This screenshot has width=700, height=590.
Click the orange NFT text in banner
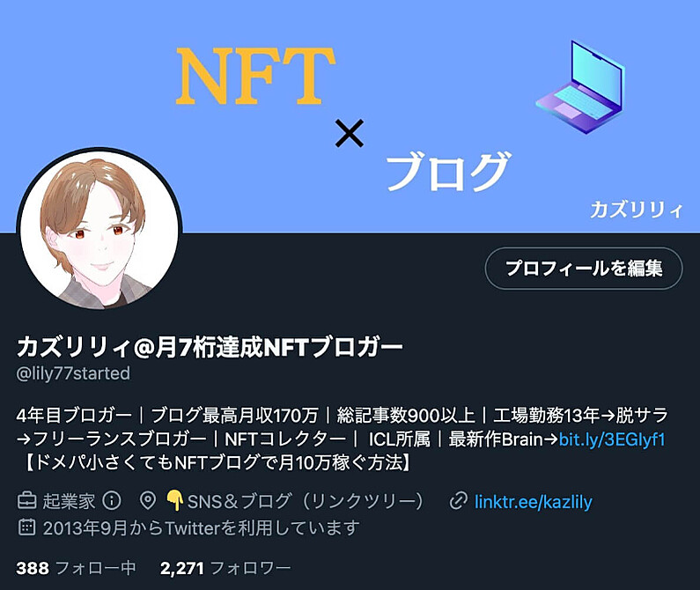(x=255, y=76)
